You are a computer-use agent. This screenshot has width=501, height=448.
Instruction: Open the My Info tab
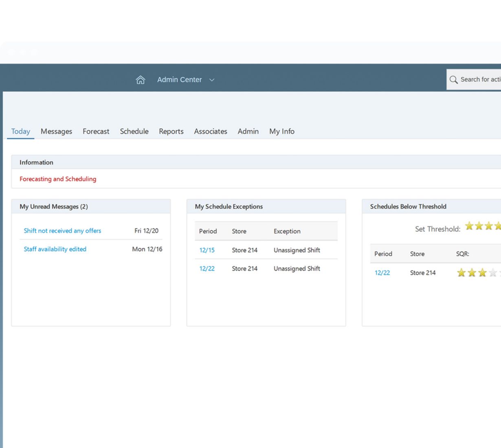[281, 132]
